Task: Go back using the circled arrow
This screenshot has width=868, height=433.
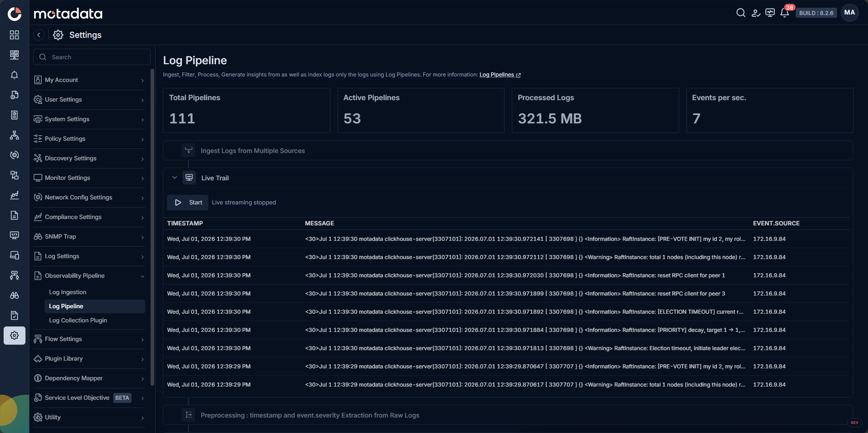Action: (39, 35)
